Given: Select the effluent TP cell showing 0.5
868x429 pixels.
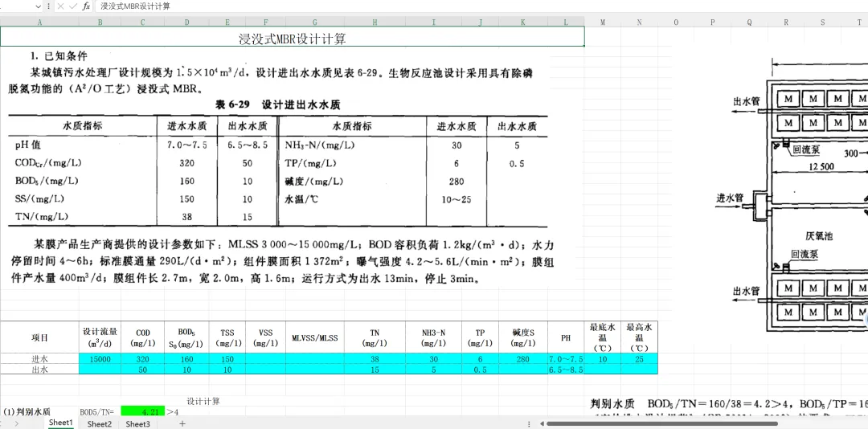Looking at the screenshot, I should click(480, 370).
